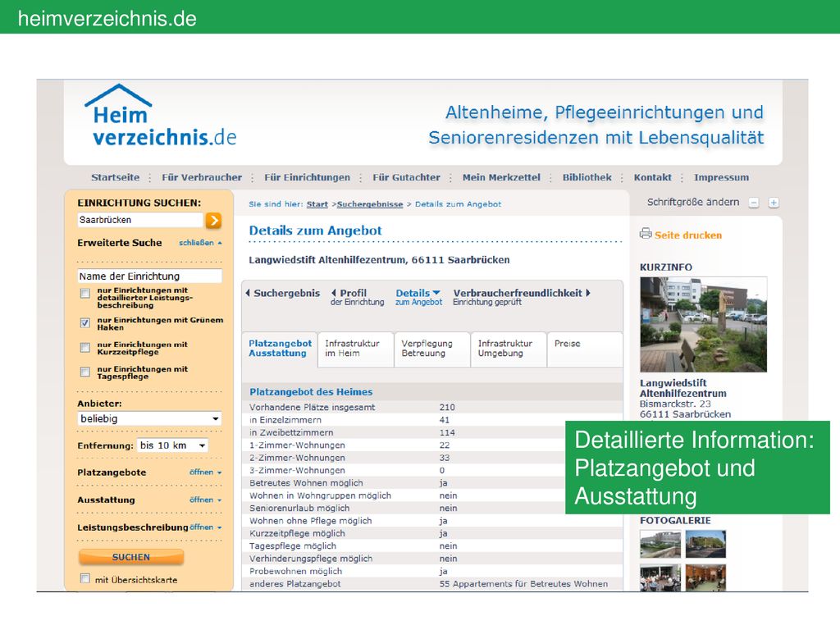
Task: Expand the Ausstattung filter section
Action: 205,500
